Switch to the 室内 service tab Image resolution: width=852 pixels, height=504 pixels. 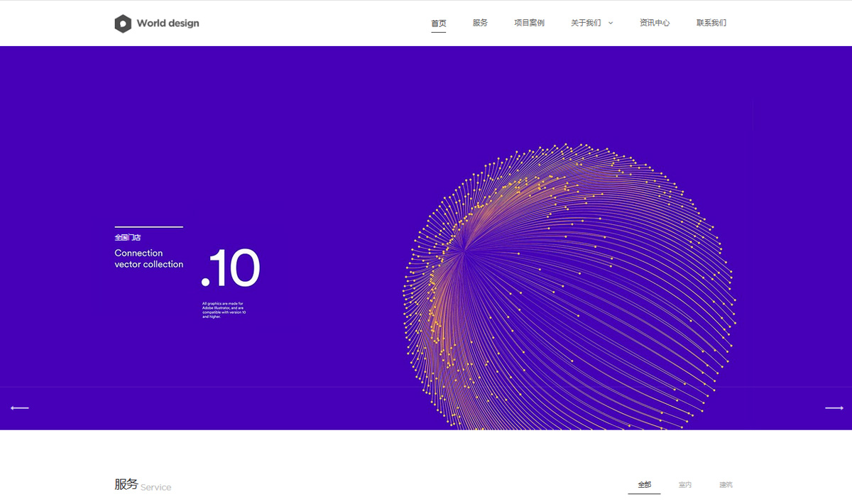point(684,485)
